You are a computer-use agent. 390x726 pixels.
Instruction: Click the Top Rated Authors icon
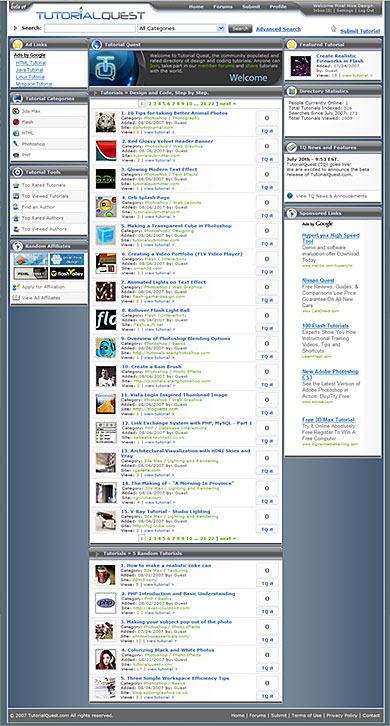pyautogui.click(x=16, y=218)
